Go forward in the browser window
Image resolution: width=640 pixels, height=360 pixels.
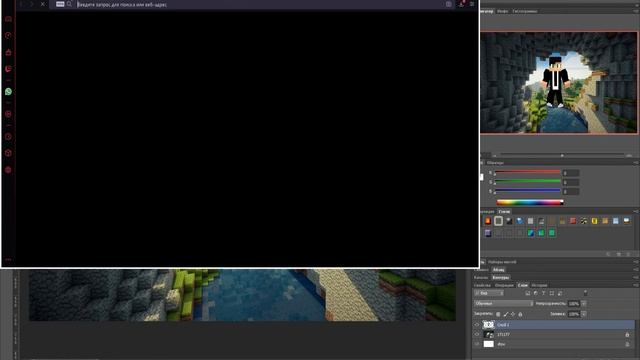coord(32,4)
